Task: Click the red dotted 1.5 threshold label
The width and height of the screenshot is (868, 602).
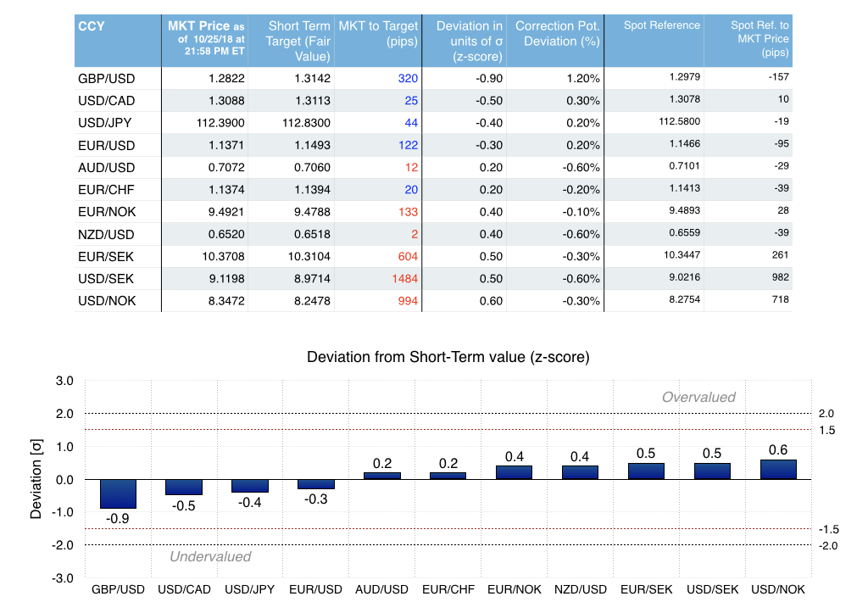Action: [827, 431]
